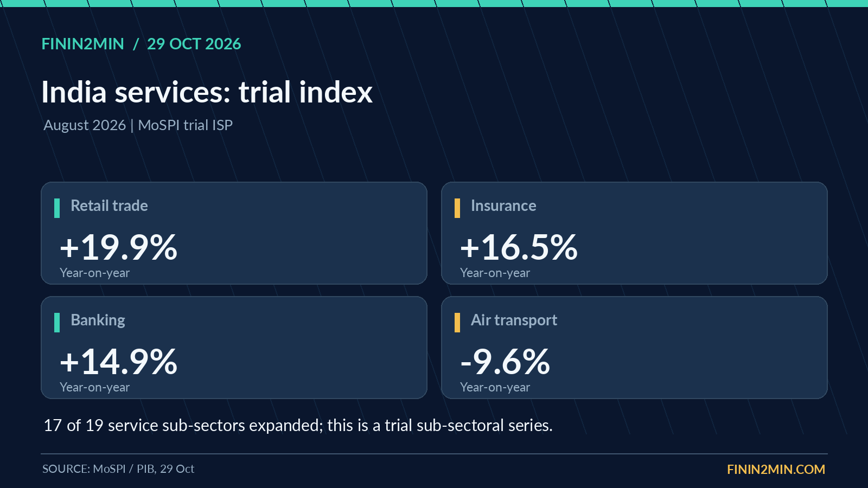This screenshot has height=488, width=868.
Task: Click subtitle August 2026 | MoSPI trial ISP
Action: 138,125
